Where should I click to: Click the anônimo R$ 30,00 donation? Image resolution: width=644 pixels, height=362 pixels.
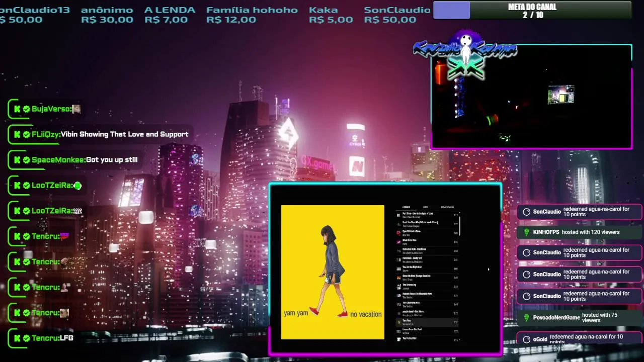pos(107,15)
